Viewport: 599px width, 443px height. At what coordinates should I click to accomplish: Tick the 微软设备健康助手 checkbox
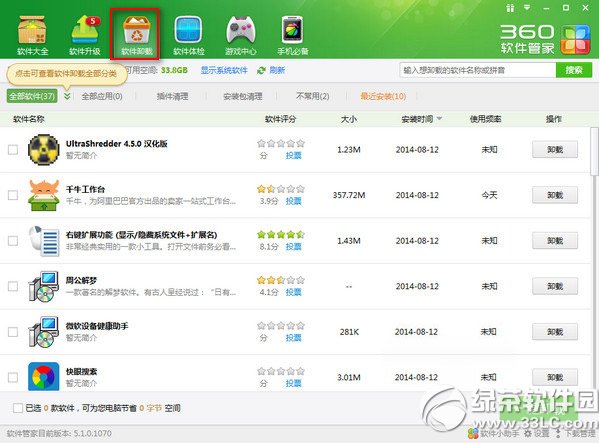point(13,331)
